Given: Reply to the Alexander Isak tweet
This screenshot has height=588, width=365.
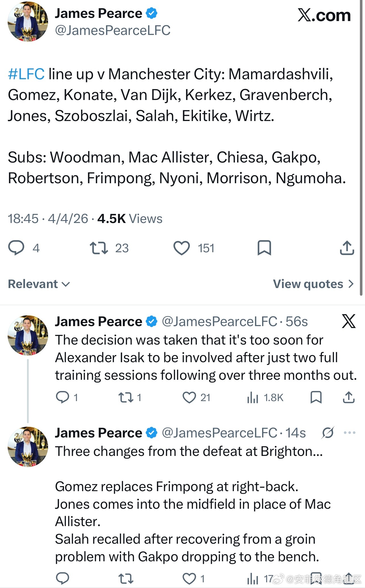Looking at the screenshot, I should [x=62, y=397].
